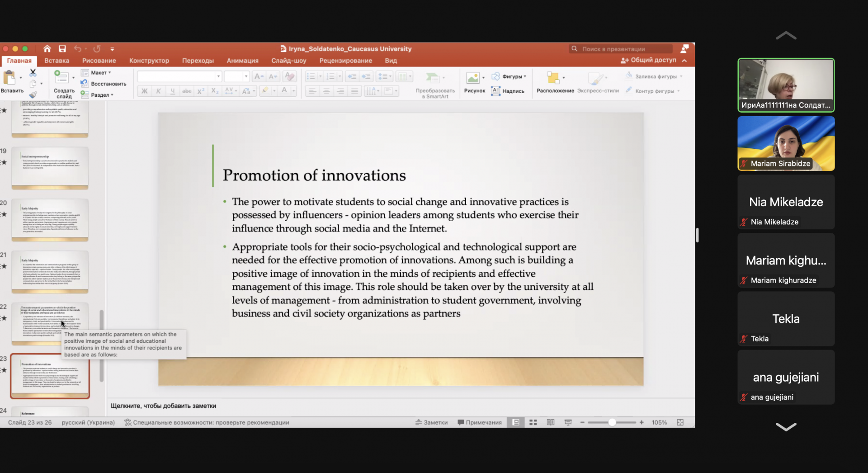The image size is (868, 473).
Task: Insert a picture with Рисунок icon
Action: 472,78
